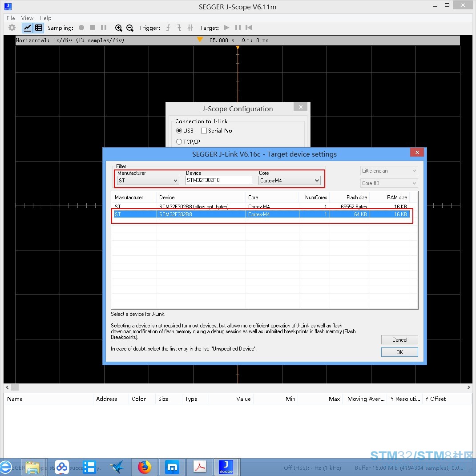This screenshot has height=476, width=476.
Task: Click the Value column header
Action: [231, 399]
